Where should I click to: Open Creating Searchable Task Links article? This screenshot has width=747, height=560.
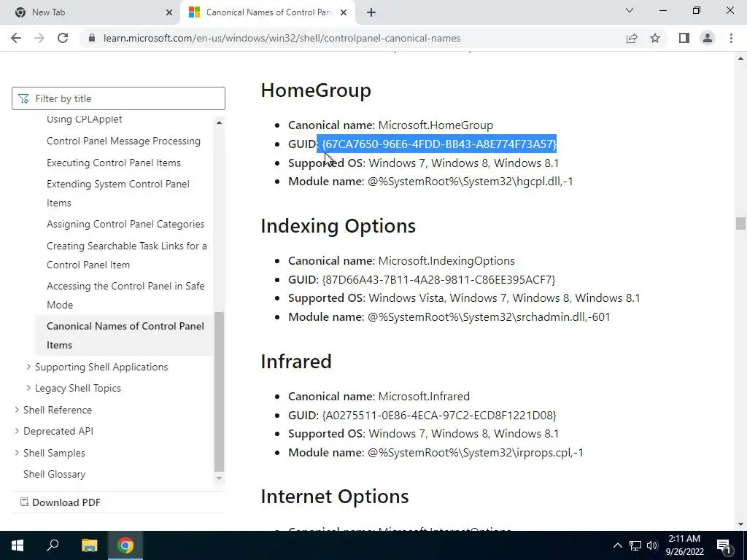127,255
